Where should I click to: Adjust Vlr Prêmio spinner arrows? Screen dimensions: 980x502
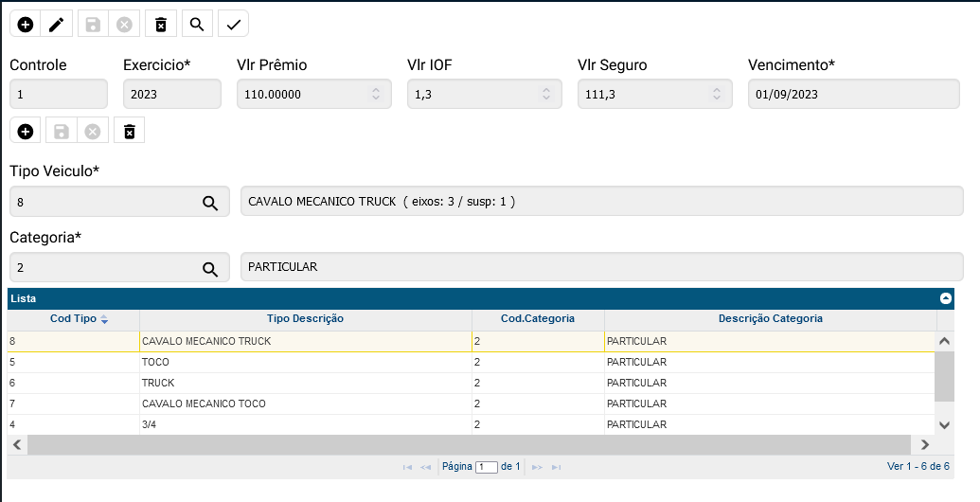point(375,94)
